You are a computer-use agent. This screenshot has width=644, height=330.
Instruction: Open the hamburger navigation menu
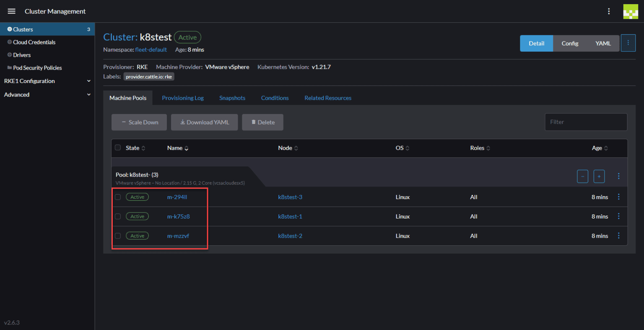coord(11,11)
